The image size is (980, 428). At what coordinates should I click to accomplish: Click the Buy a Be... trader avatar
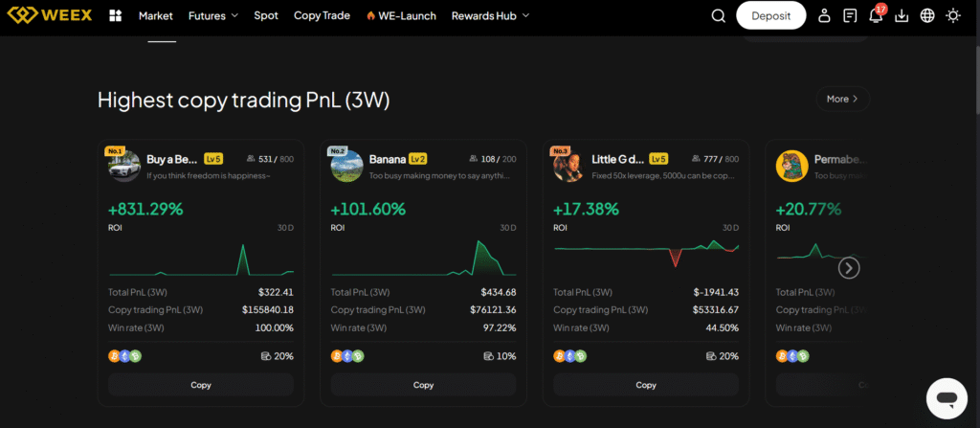tap(124, 167)
